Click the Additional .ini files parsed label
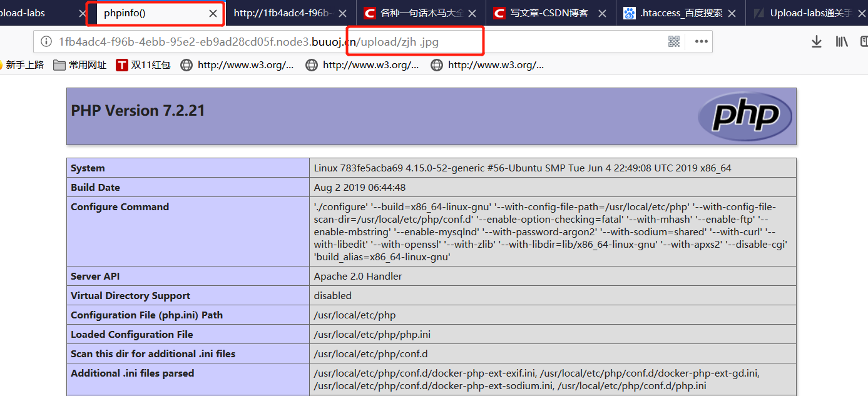The image size is (868, 396). pos(133,373)
